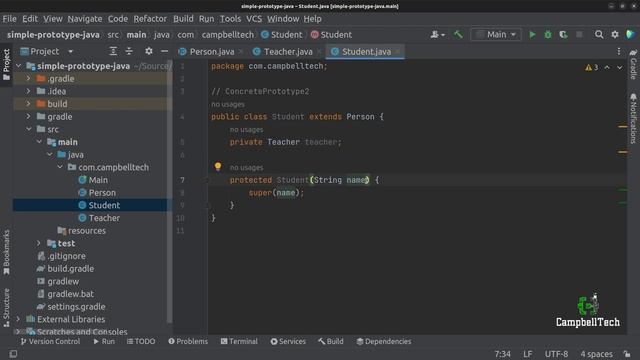Open Project panel options gear
Image resolution: width=640 pixels, height=360 pixels.
coord(149,51)
